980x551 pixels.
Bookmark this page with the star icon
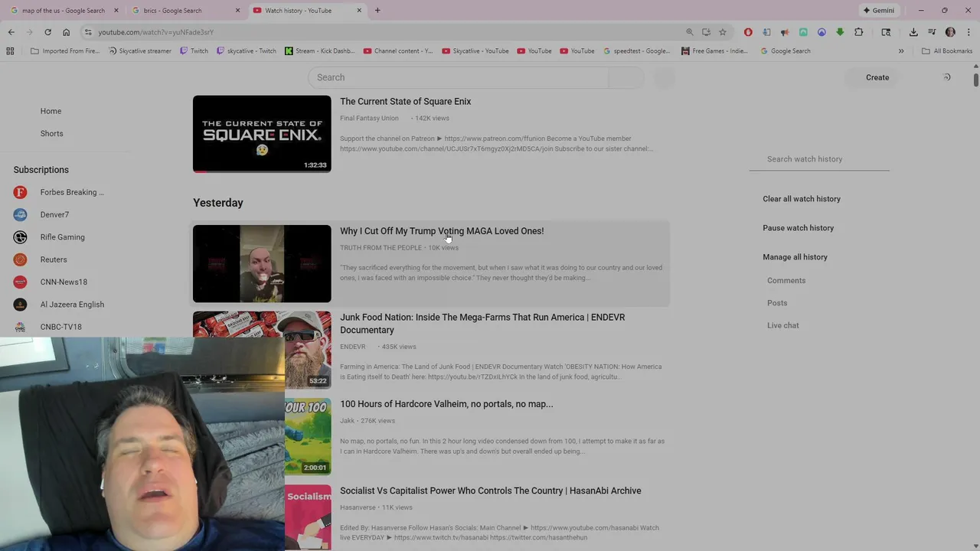click(722, 32)
